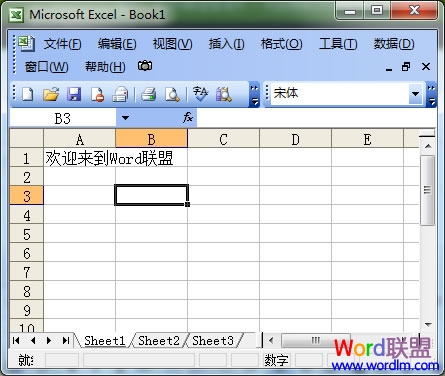Click the Open folder icon
The width and height of the screenshot is (445, 376).
(x=51, y=94)
